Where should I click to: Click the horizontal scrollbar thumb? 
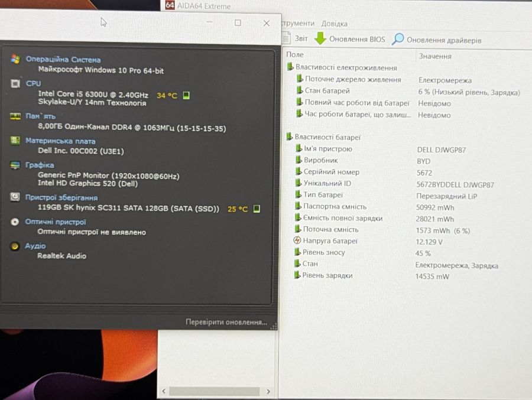click(215, 391)
